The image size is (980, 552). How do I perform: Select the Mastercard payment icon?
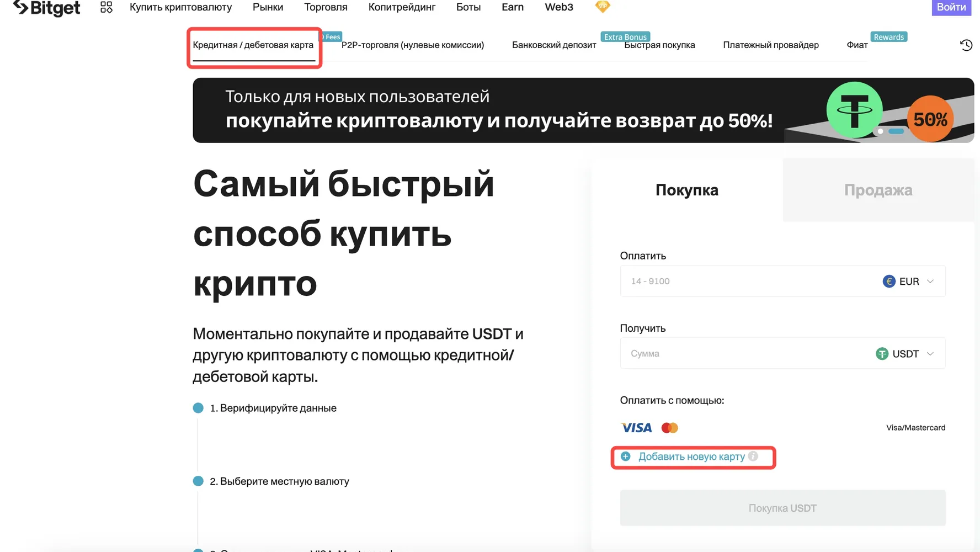[x=669, y=427]
